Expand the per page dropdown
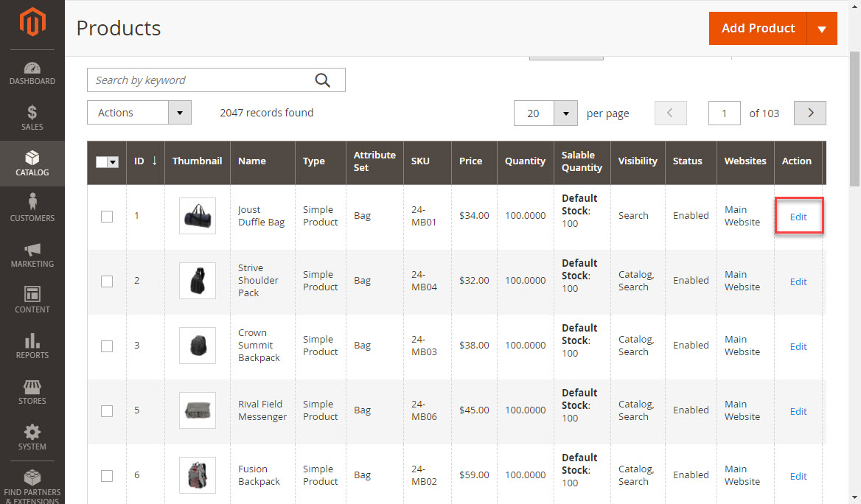Image resolution: width=861 pixels, height=504 pixels. point(565,113)
